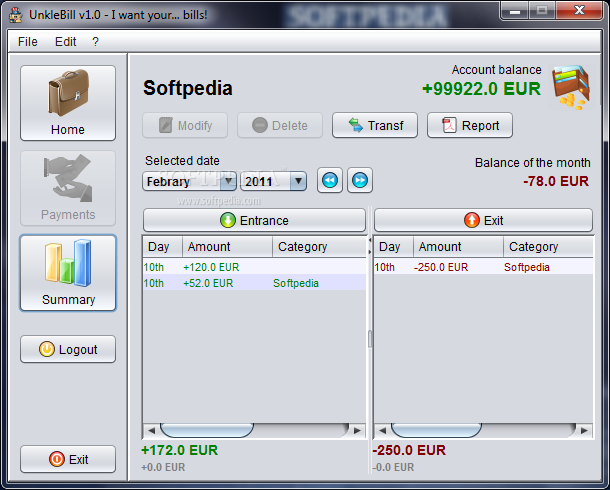Click the -78.0 EUR month balance
Screen dimensions: 610x490
point(556,181)
